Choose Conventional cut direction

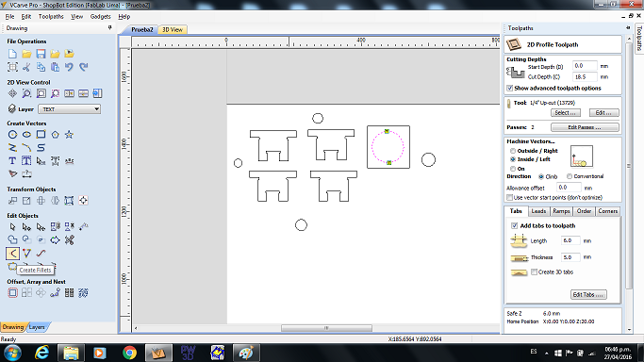pyautogui.click(x=570, y=176)
